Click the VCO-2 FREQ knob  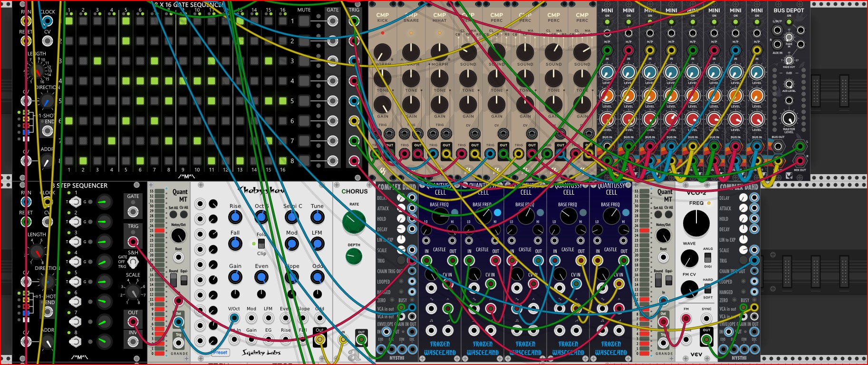click(x=696, y=223)
